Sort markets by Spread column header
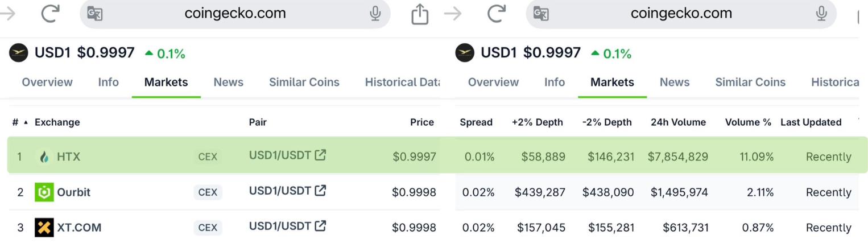 click(476, 122)
